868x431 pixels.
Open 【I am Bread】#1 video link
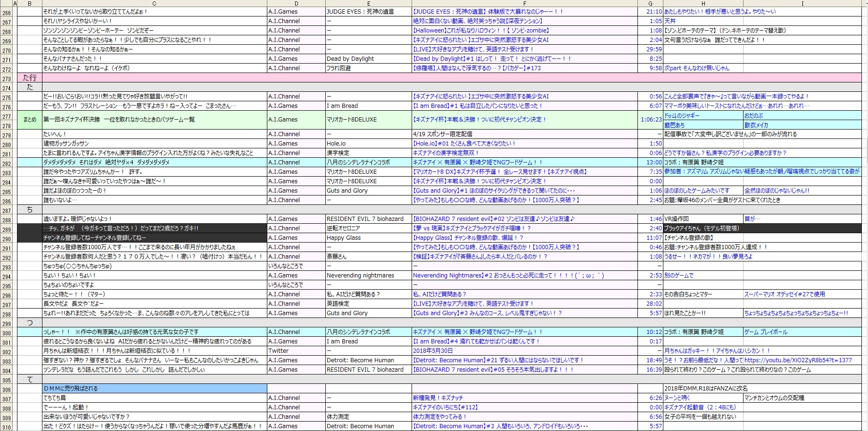point(478,106)
